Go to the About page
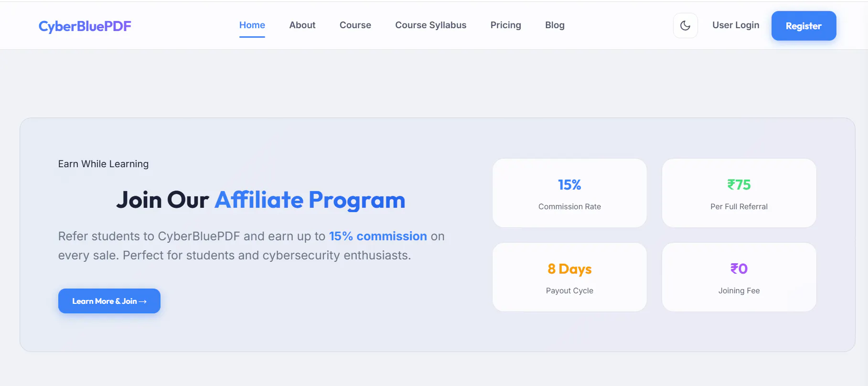The height and width of the screenshot is (386, 868). click(x=302, y=25)
